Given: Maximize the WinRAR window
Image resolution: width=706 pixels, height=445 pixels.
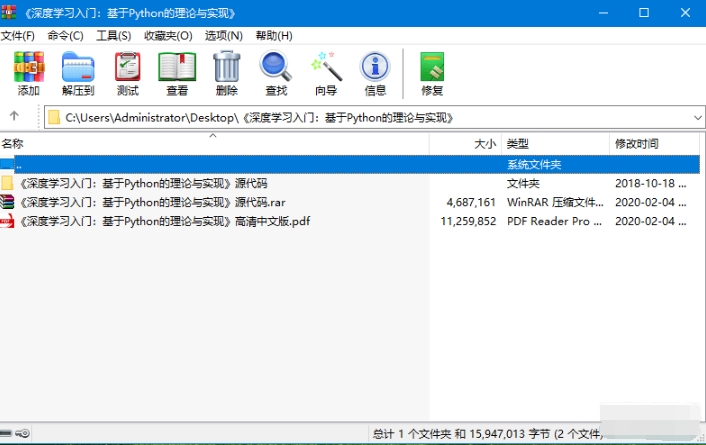Looking at the screenshot, I should point(644,13).
